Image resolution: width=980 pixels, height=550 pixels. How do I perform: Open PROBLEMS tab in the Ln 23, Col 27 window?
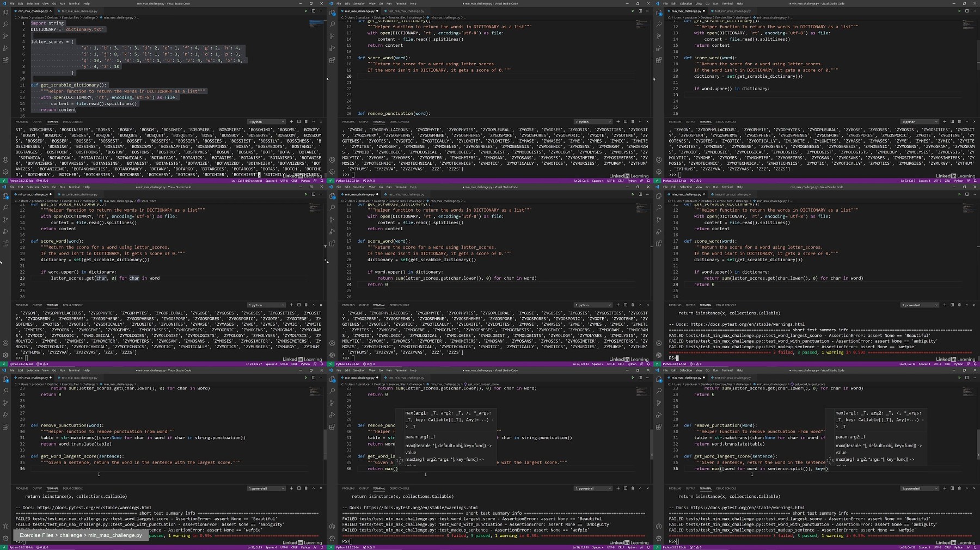[22, 305]
